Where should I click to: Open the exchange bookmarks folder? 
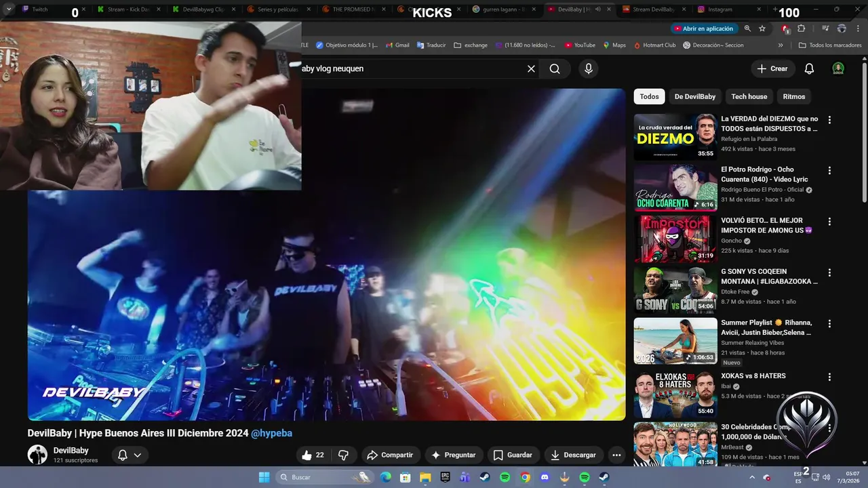pyautogui.click(x=471, y=45)
